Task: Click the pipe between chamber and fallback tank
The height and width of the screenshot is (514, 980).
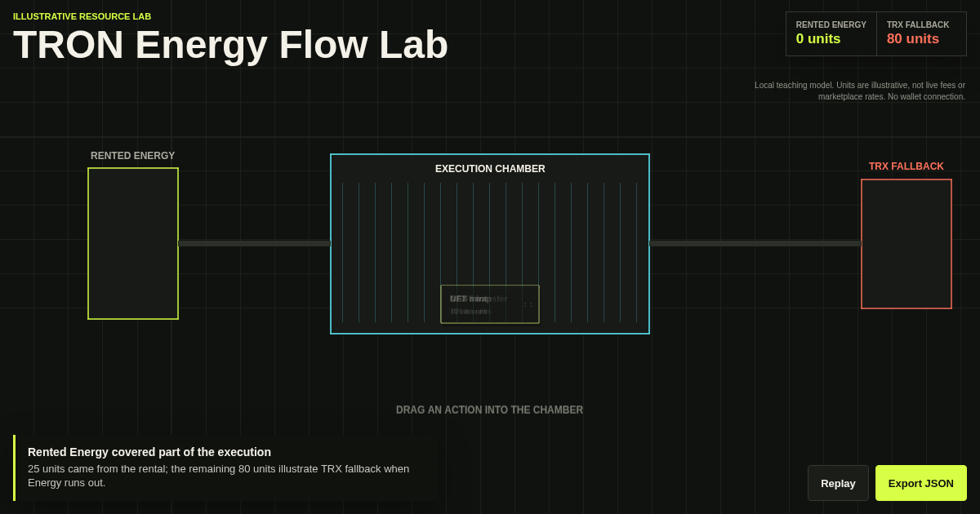Action: click(755, 243)
